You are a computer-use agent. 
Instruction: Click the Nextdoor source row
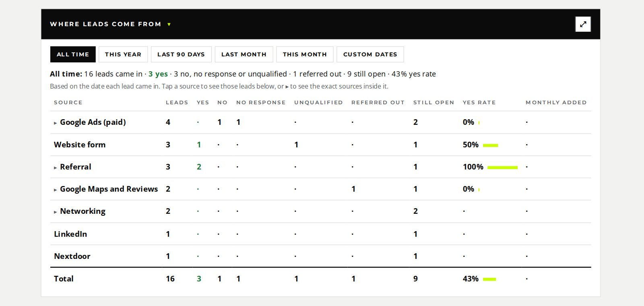[321, 256]
